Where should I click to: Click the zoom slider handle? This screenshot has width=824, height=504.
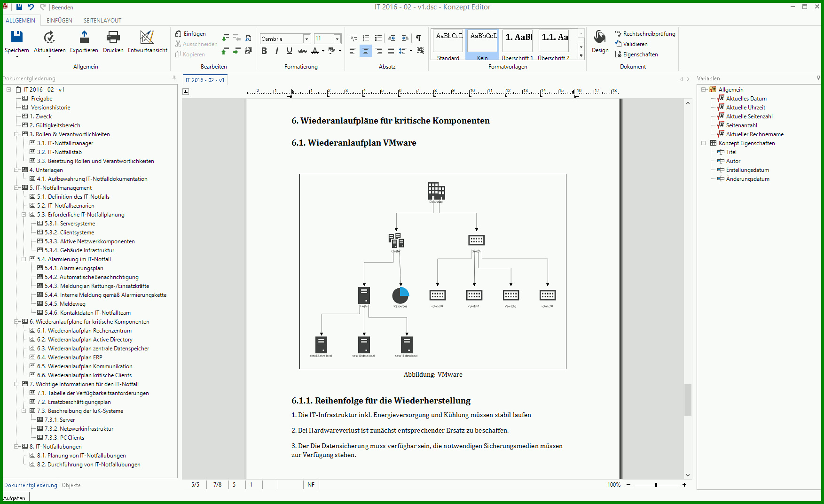(656, 485)
